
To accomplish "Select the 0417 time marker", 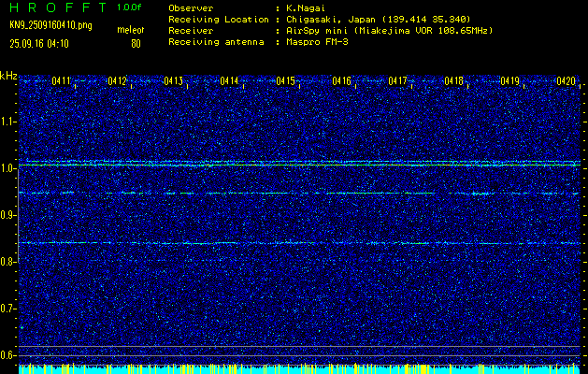I will pyautogui.click(x=397, y=80).
